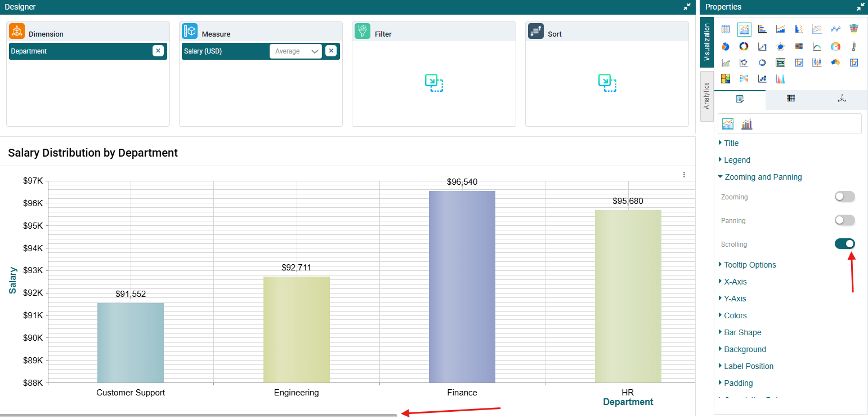This screenshot has height=418, width=868.
Task: Select the thermometer gauge visualization
Action: [x=853, y=46]
